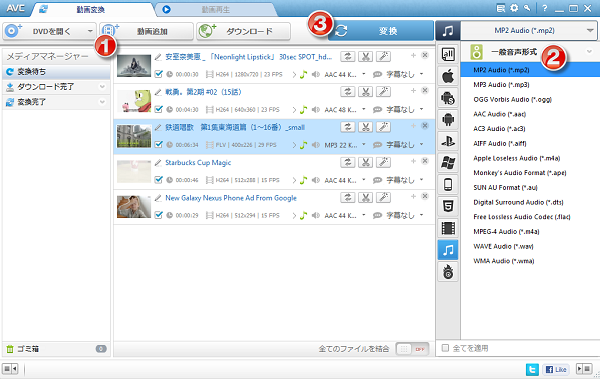Open subtitle dropdown for Starbucks Cup Magic
The height and width of the screenshot is (379, 600).
422,180
